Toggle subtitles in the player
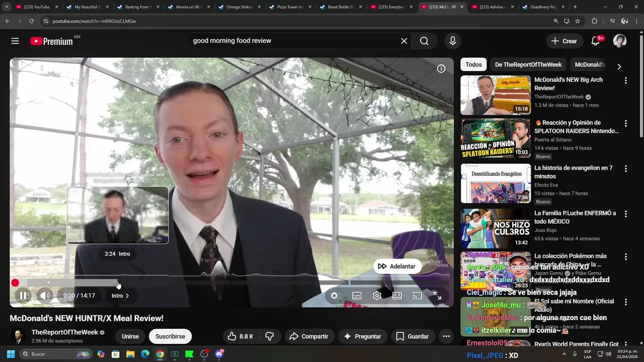The height and width of the screenshot is (362, 644). point(357,296)
